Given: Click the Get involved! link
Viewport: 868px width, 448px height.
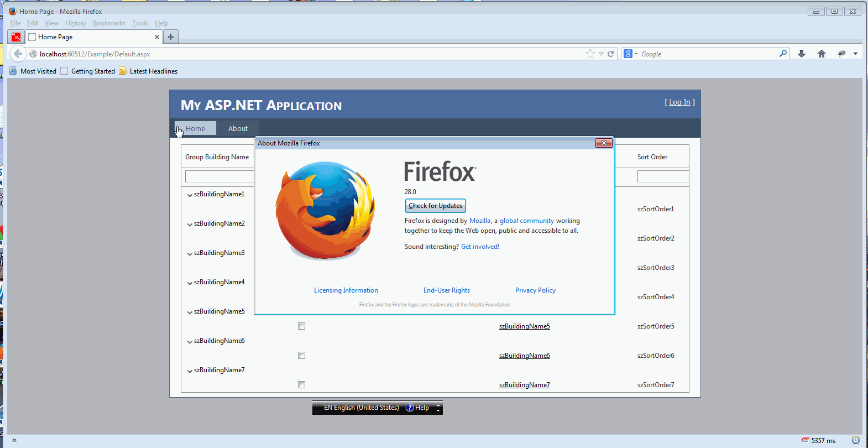Looking at the screenshot, I should (x=480, y=247).
